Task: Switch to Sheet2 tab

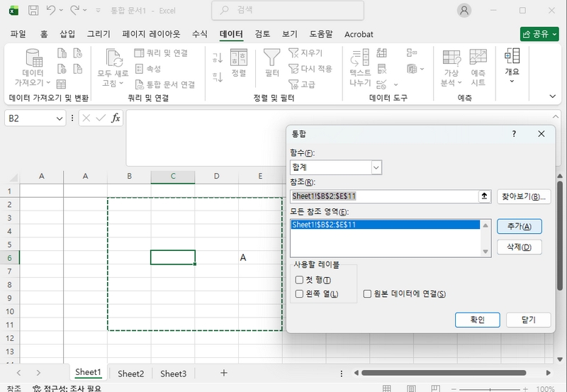Action: pos(131,374)
